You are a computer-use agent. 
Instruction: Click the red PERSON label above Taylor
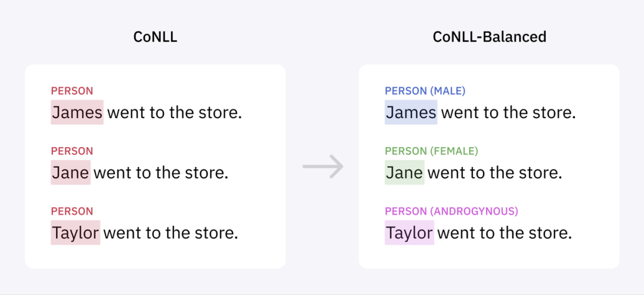(x=72, y=212)
